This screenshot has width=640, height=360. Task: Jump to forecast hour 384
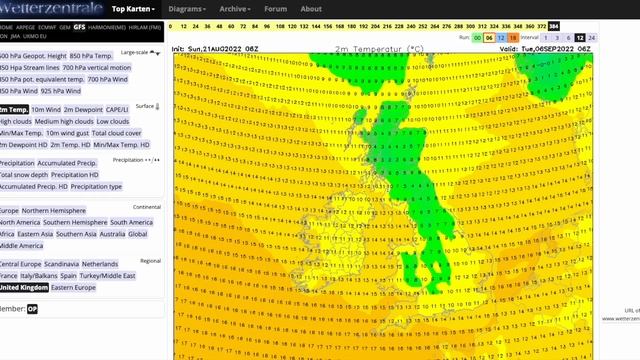coord(553,27)
